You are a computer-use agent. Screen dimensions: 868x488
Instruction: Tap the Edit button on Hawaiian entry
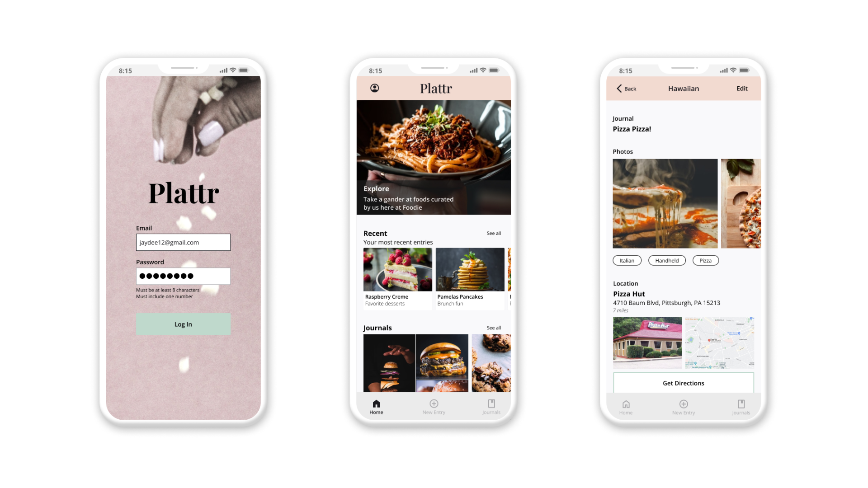click(x=742, y=88)
